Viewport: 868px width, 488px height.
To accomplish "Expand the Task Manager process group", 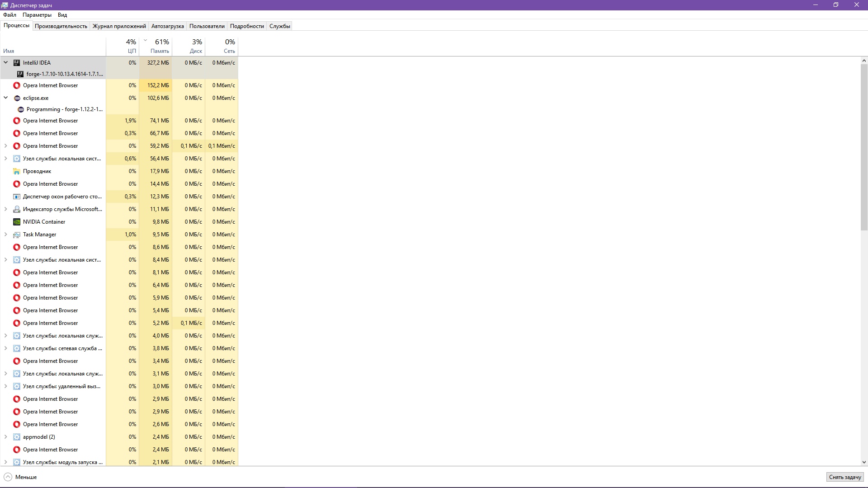I will (x=6, y=235).
